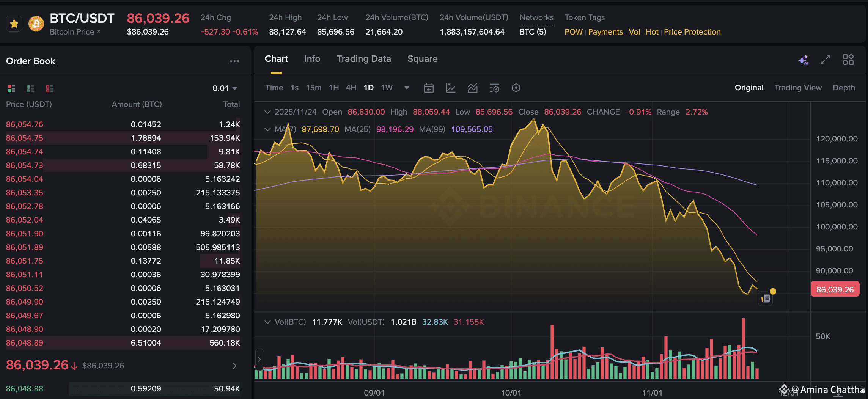Open the Bitcoin Price link
The width and height of the screenshot is (868, 399).
75,32
